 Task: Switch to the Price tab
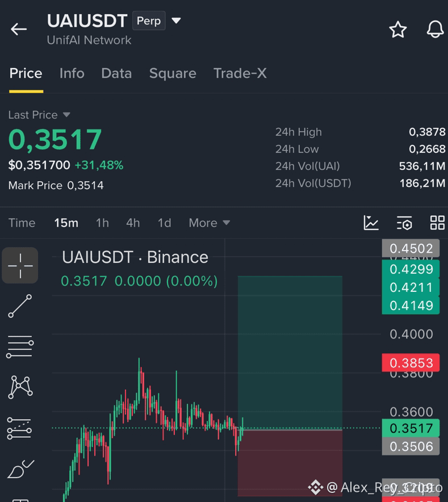click(x=26, y=73)
